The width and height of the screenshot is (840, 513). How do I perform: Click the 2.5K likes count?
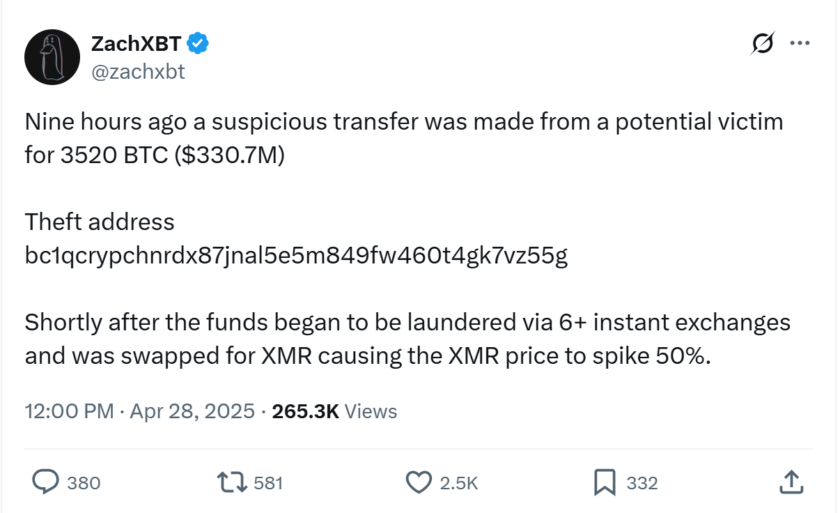click(459, 483)
